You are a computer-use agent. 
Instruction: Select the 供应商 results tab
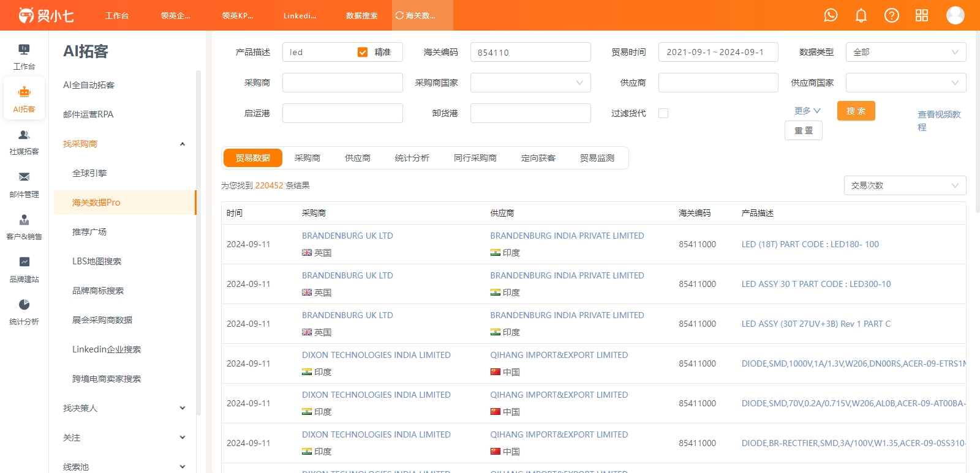(358, 158)
